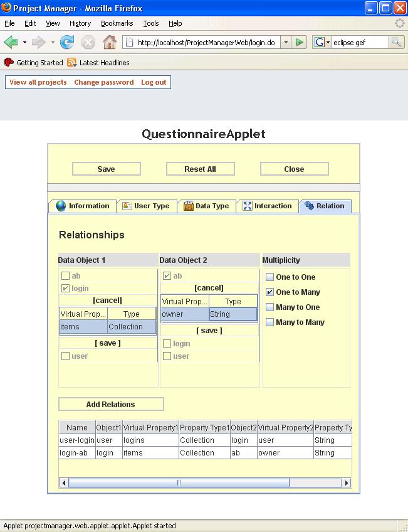The image size is (408, 532).
Task: Click the Latest Headlines RSS feed icon
Action: [x=71, y=63]
